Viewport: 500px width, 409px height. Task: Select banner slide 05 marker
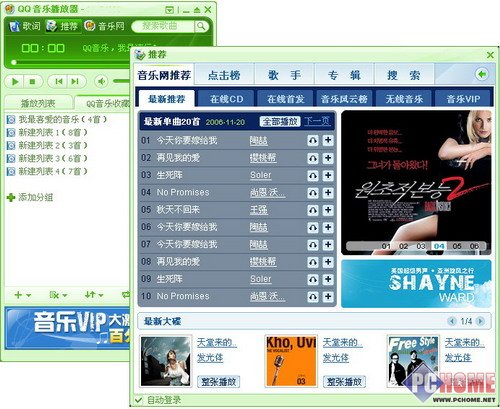[457, 246]
